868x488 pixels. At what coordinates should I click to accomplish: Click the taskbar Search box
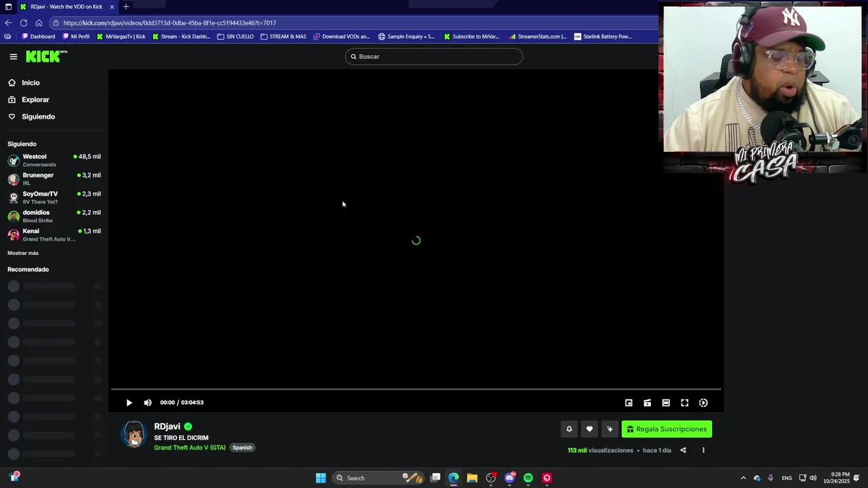point(379,478)
